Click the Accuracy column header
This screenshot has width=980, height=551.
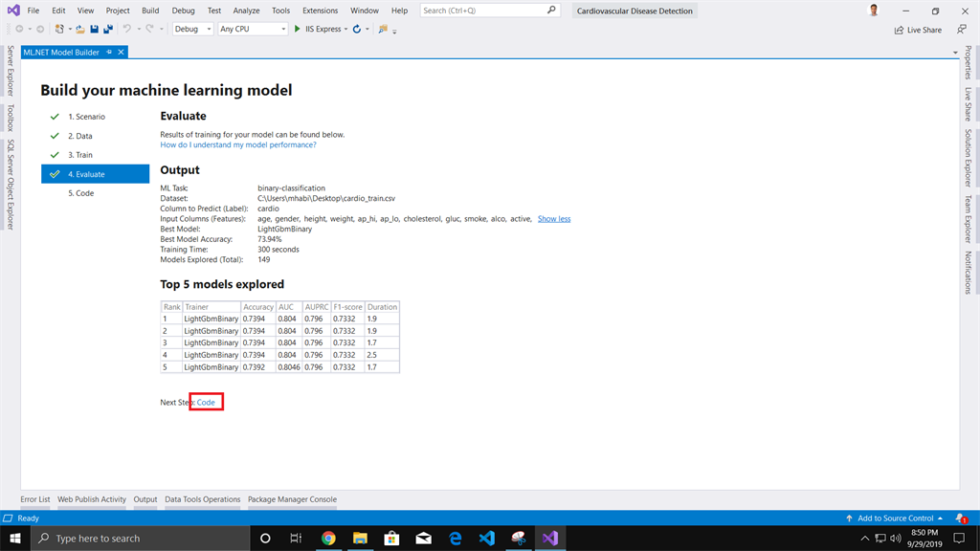258,307
